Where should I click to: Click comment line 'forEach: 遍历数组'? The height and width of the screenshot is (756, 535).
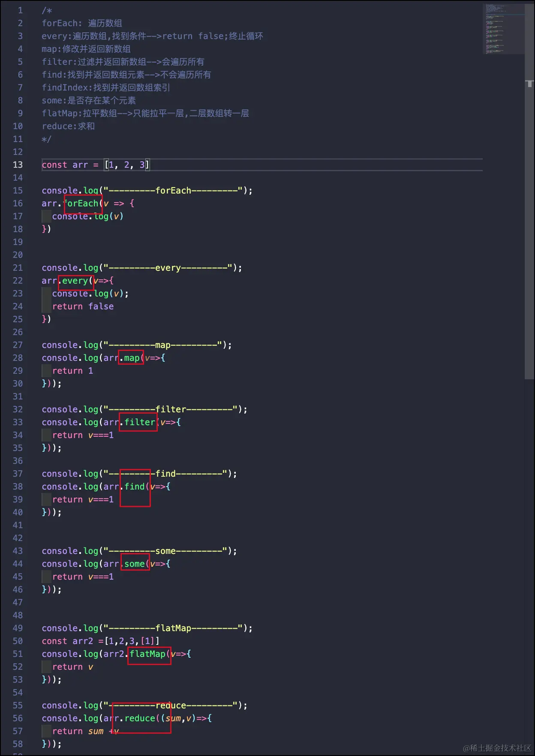coord(82,23)
